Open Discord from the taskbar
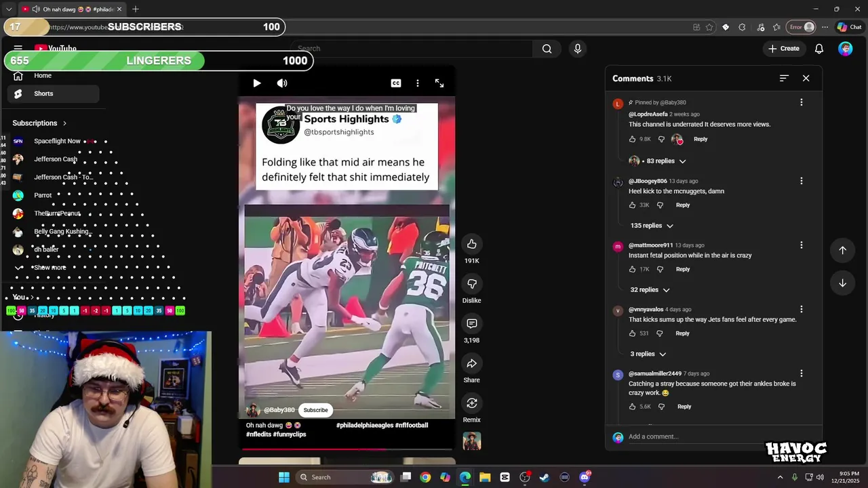Image resolution: width=868 pixels, height=488 pixels. pyautogui.click(x=585, y=477)
